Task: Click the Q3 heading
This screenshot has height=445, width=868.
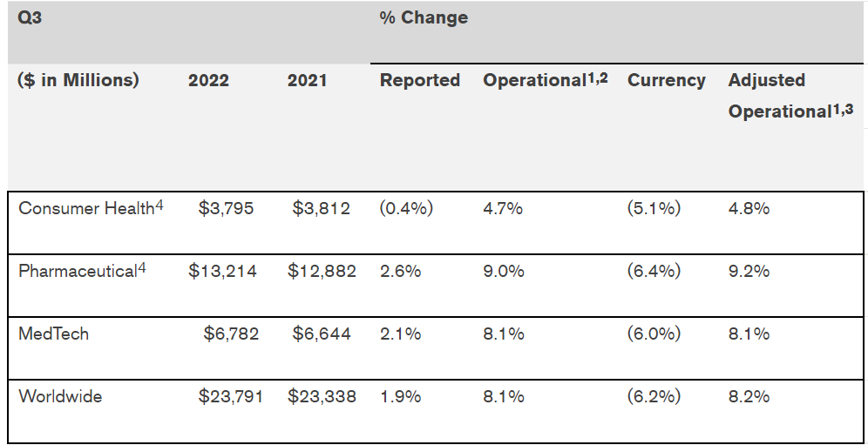Action: point(30,17)
